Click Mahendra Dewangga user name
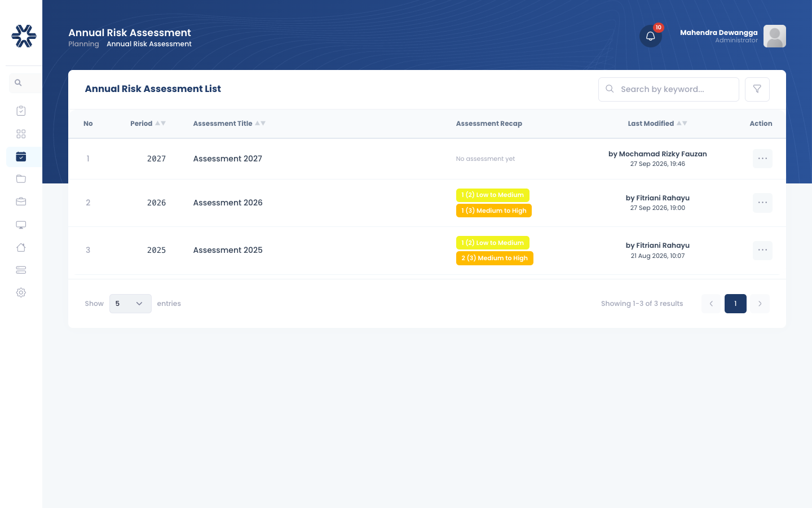The image size is (812, 508). coord(719,33)
